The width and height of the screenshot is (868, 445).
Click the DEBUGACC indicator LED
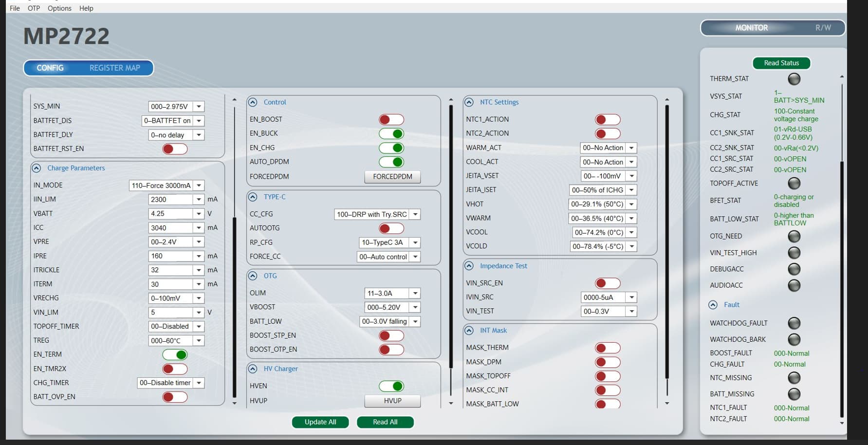coord(794,269)
